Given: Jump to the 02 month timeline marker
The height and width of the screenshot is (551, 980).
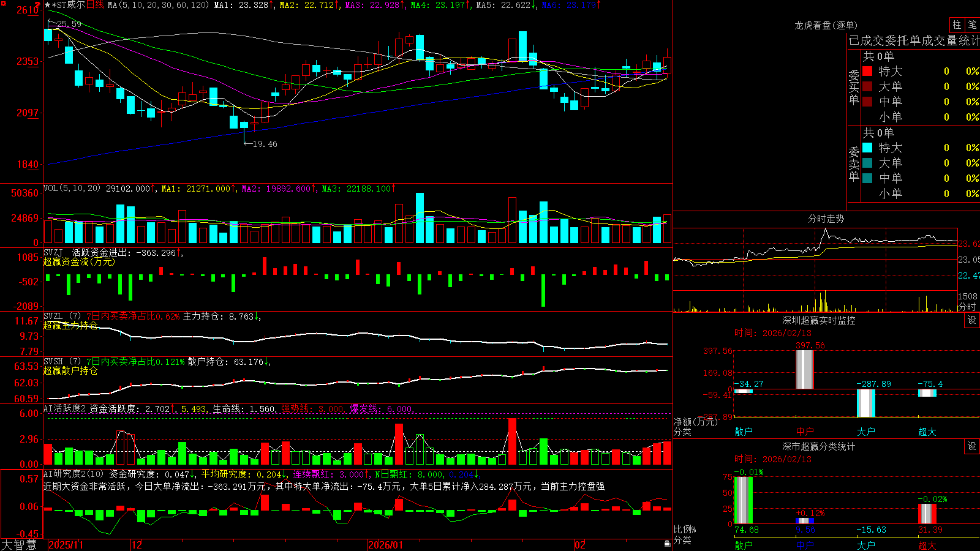Looking at the screenshot, I should tap(580, 545).
